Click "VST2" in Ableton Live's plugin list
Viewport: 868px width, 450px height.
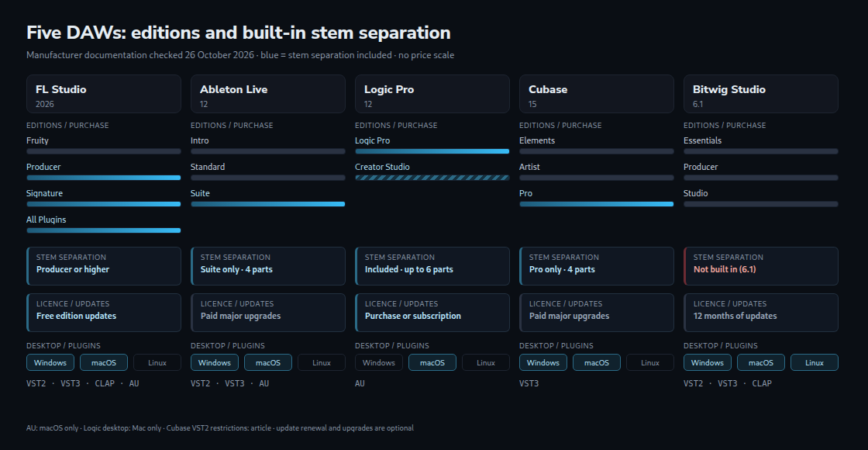(x=201, y=383)
